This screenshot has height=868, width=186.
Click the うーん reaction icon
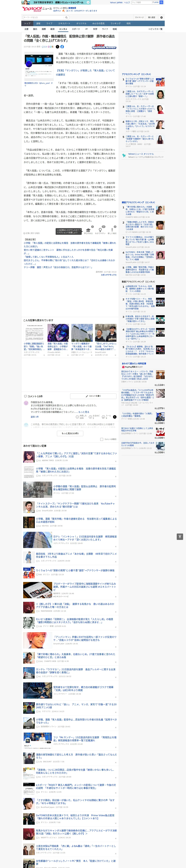[104, 417]
